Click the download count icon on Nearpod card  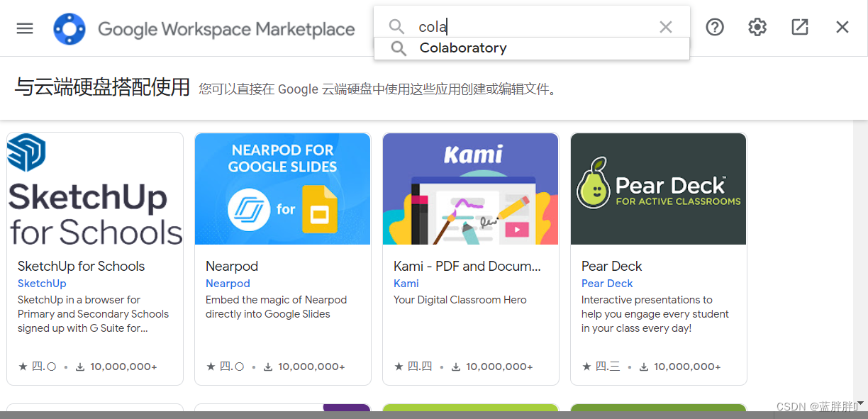coord(268,367)
